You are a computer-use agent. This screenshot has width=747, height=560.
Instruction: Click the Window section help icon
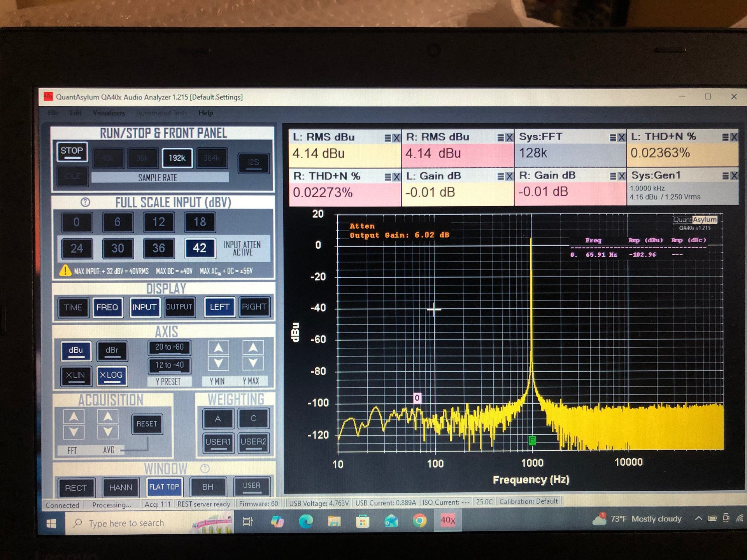pyautogui.click(x=205, y=468)
